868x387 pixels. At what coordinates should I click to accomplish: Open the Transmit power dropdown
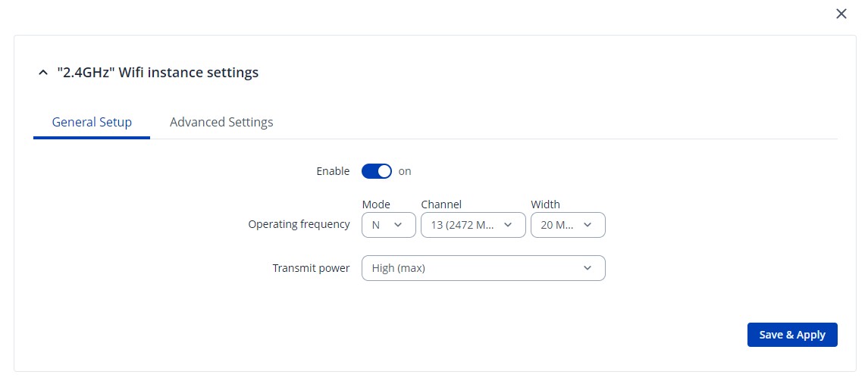pos(483,268)
